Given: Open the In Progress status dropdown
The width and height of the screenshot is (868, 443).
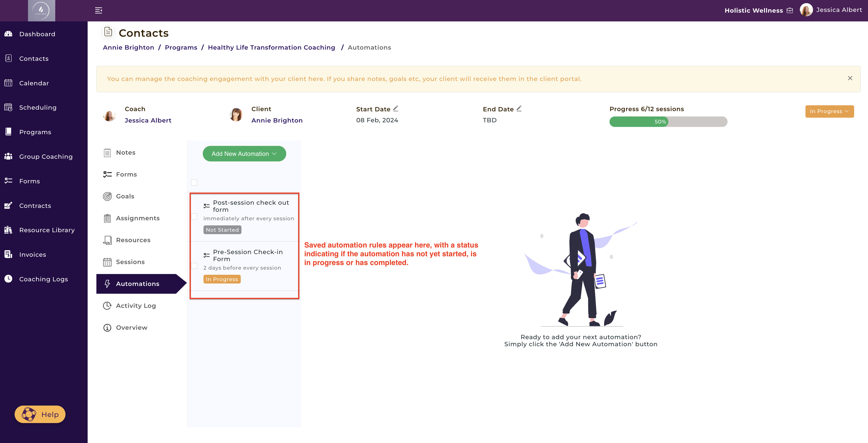Looking at the screenshot, I should (829, 111).
